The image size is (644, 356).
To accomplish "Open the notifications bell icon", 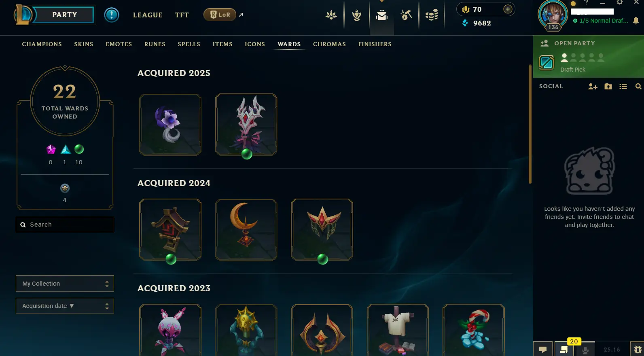I will click(636, 21).
